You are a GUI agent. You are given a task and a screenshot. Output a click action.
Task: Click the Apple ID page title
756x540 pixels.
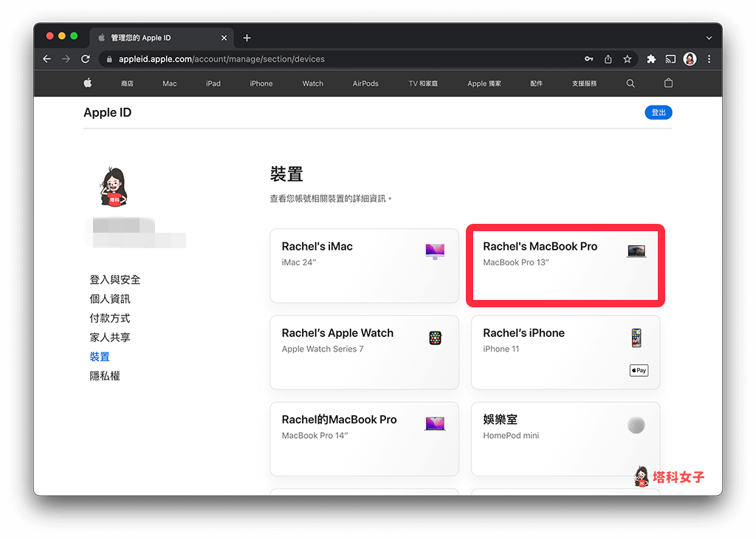click(108, 112)
